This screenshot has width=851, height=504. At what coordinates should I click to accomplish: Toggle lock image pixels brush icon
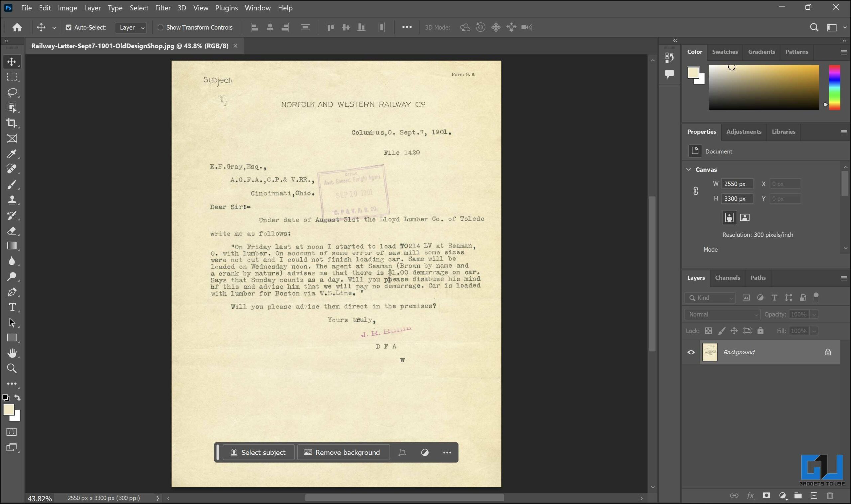(722, 331)
